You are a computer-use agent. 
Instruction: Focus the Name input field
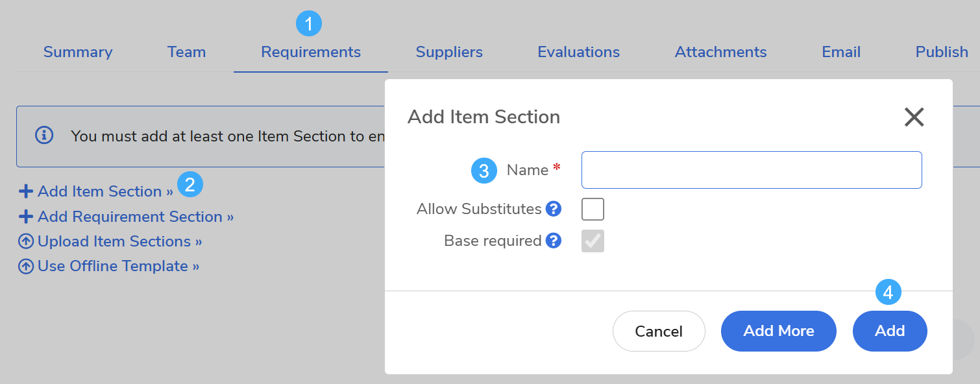[x=752, y=170]
